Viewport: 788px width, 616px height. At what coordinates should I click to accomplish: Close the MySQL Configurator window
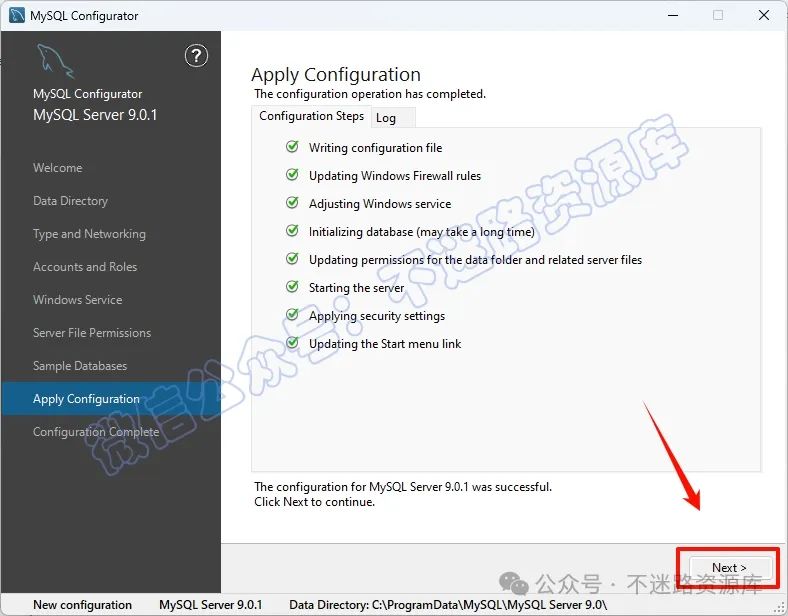tap(764, 15)
